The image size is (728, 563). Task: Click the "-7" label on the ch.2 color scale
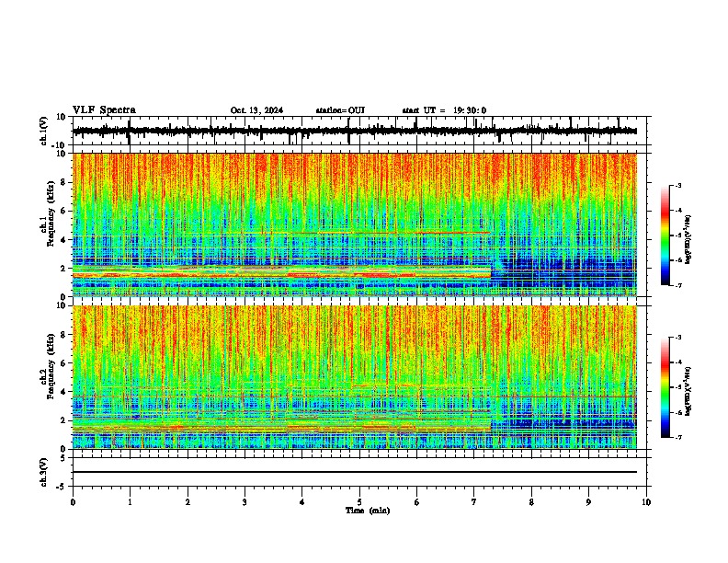pos(677,437)
